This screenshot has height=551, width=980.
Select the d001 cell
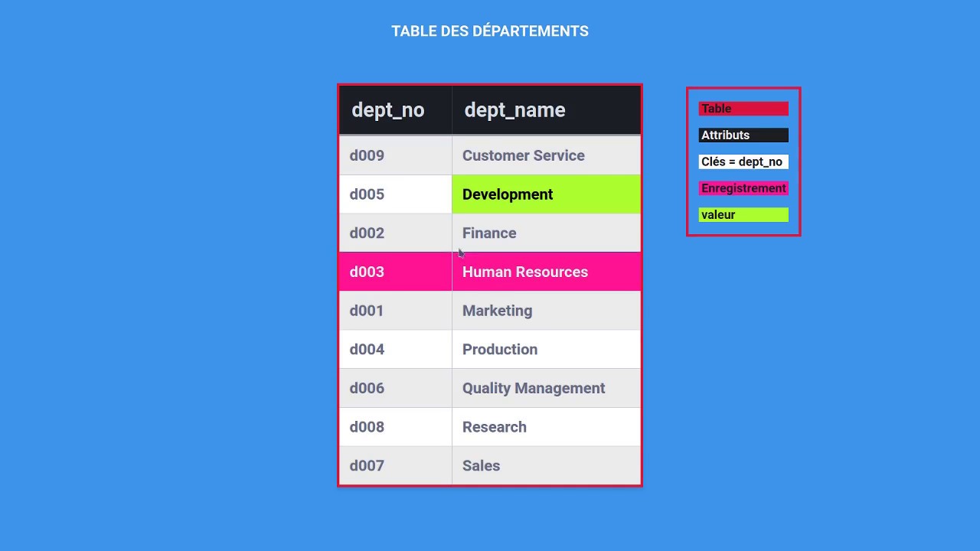click(x=395, y=311)
